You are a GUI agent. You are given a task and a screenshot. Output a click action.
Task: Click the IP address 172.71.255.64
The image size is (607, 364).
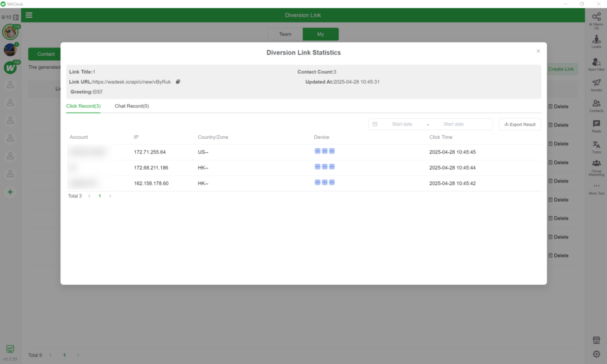pyautogui.click(x=150, y=152)
